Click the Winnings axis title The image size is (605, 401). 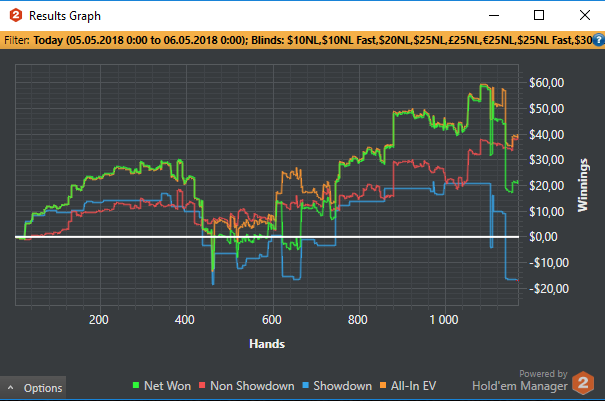583,185
